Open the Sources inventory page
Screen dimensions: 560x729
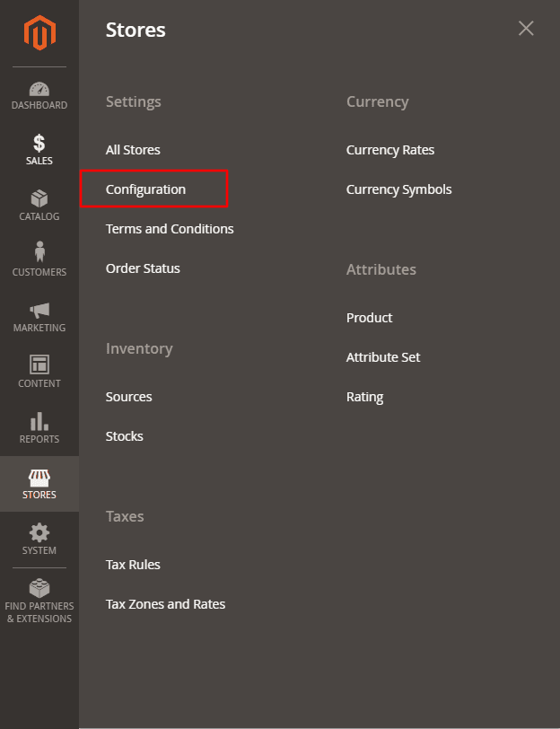[x=128, y=396]
